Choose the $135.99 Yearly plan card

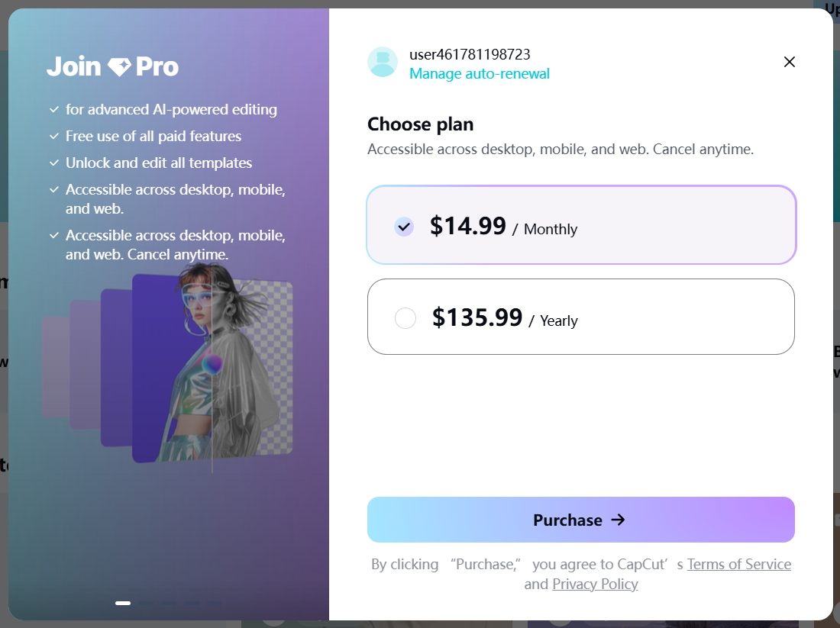tap(581, 317)
